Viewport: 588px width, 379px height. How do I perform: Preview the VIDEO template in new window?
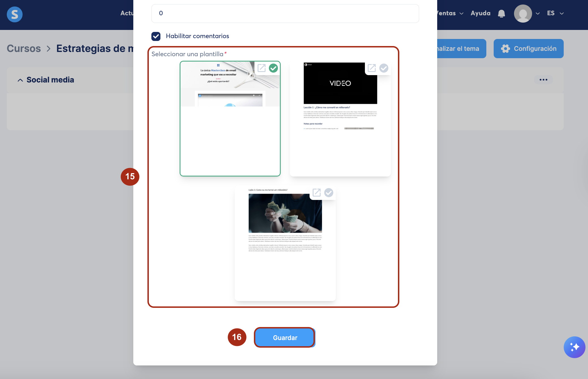coord(372,68)
